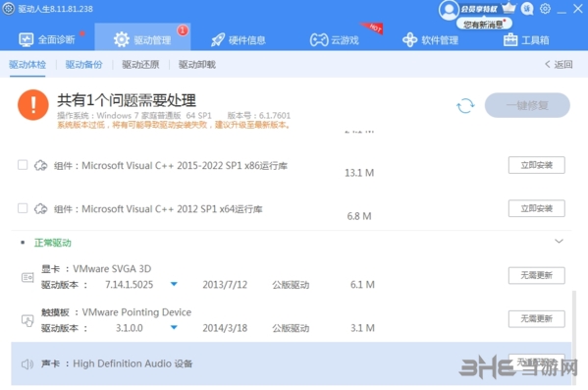588x390 pixels.
Task: Click driver version 3.1.0.0
Action: (x=129, y=328)
